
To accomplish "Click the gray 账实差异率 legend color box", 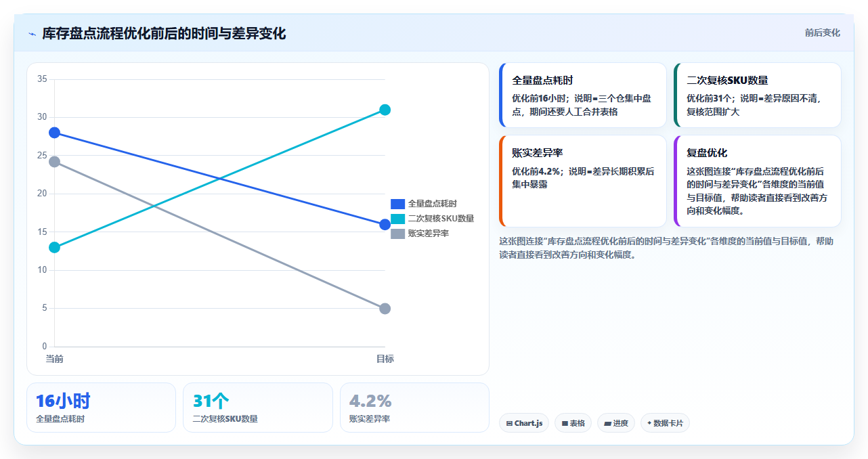I will coord(397,234).
